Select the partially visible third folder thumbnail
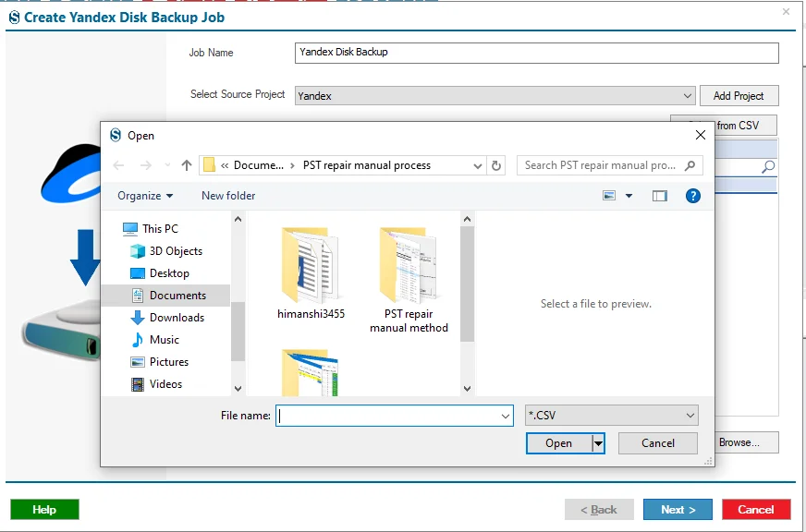Image resolution: width=806 pixels, height=532 pixels. pos(310,372)
